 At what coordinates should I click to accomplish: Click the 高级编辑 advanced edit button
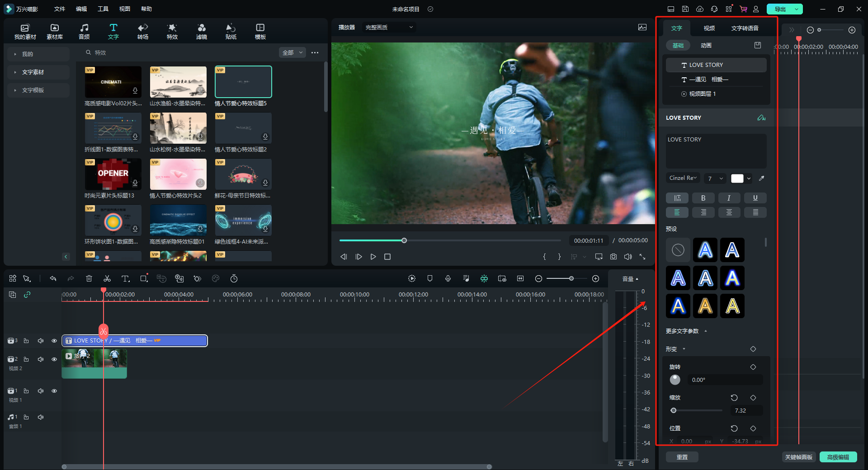pos(838,457)
